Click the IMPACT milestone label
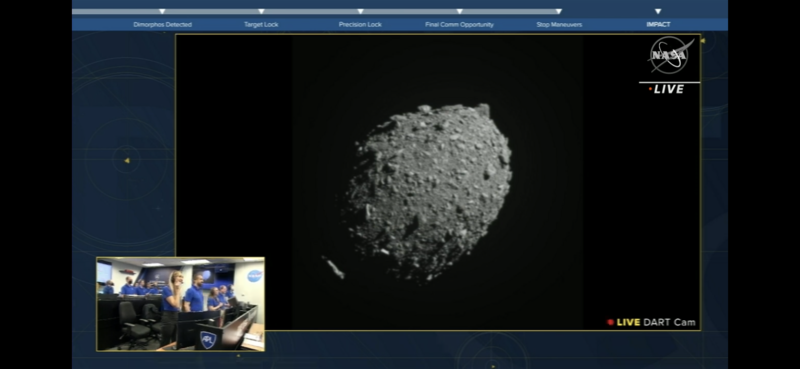This screenshot has width=800, height=369. click(658, 24)
